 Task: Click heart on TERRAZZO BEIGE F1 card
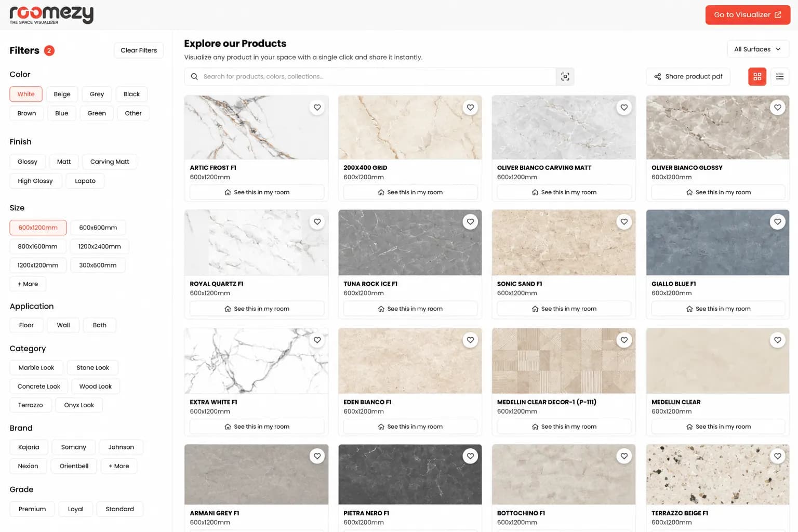coord(777,456)
